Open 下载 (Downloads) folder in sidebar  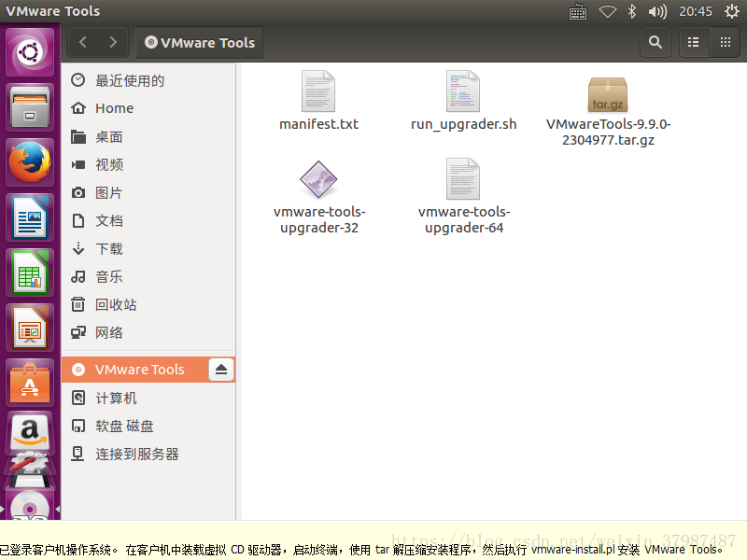[148, 248]
